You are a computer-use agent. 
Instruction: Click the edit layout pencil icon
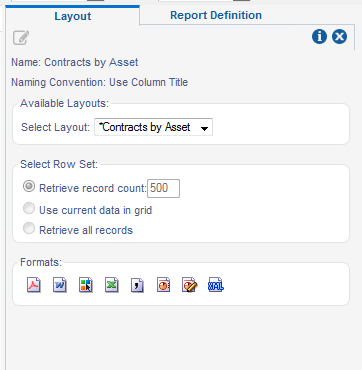click(21, 38)
